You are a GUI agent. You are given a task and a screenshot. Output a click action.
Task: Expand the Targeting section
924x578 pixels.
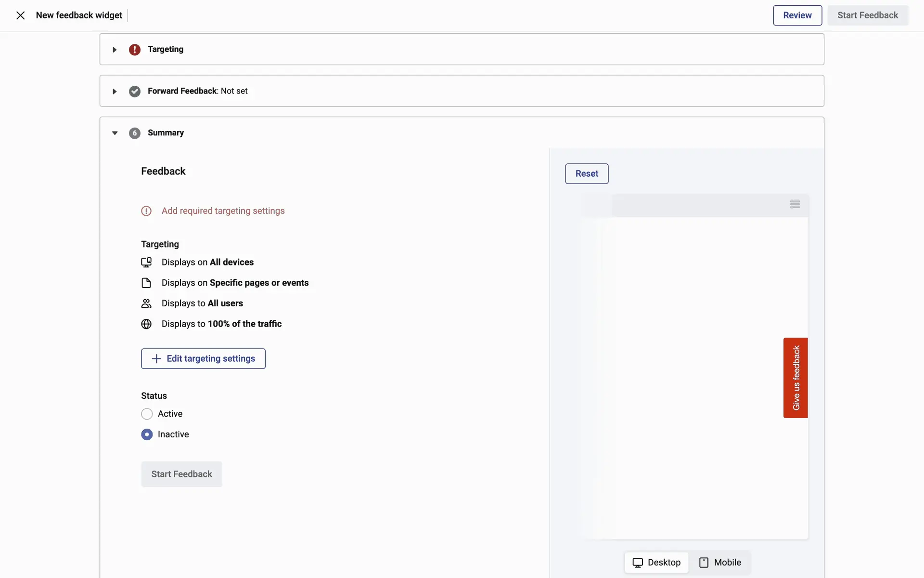pos(115,50)
